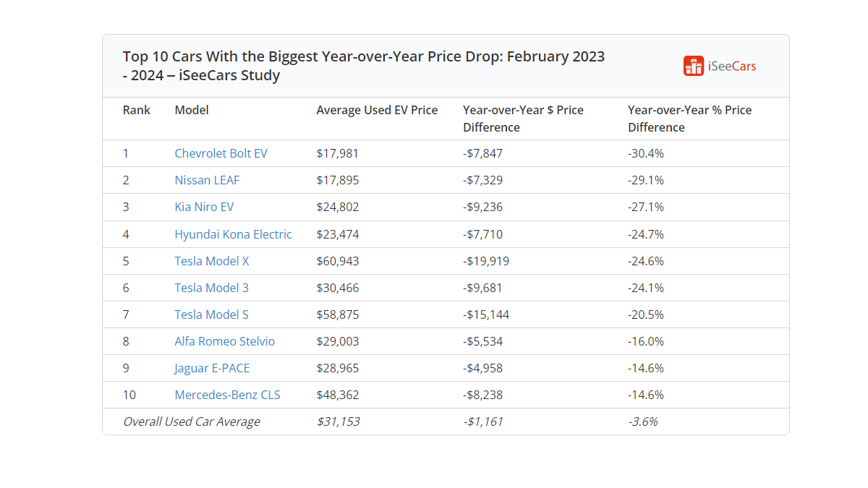This screenshot has height=488, width=868.
Task: Go to Tesla Model S link
Action: click(x=211, y=314)
